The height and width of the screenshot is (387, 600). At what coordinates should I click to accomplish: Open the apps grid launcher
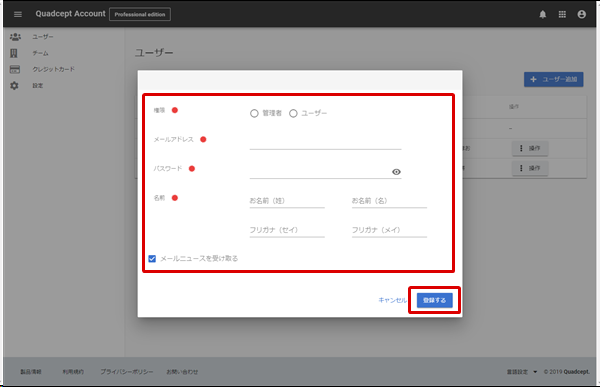(x=562, y=15)
